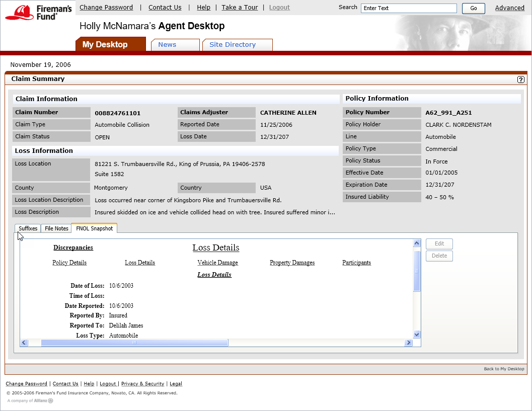The height and width of the screenshot is (411, 532).
Task: Click policy holder CLARK C. NORDENSTAM
Action: tap(459, 125)
